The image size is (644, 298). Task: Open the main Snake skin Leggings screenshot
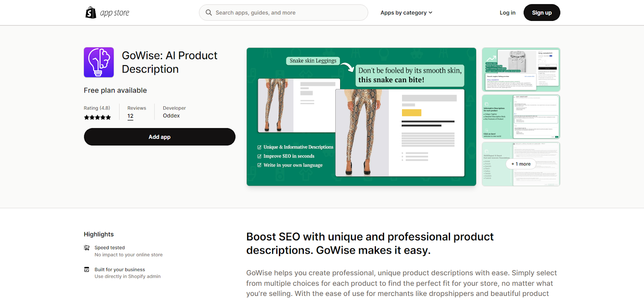[x=361, y=117]
